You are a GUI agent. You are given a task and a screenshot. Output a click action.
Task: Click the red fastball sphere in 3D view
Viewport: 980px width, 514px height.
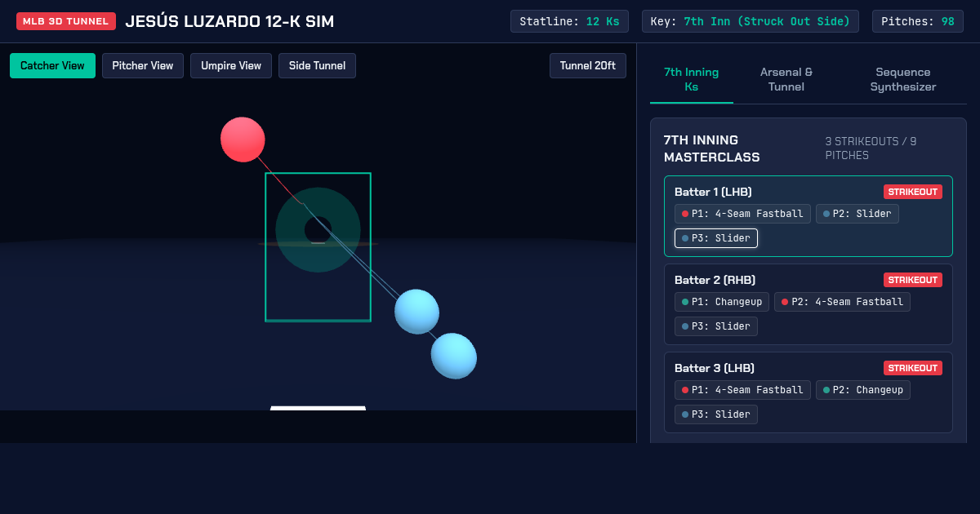tap(243, 140)
